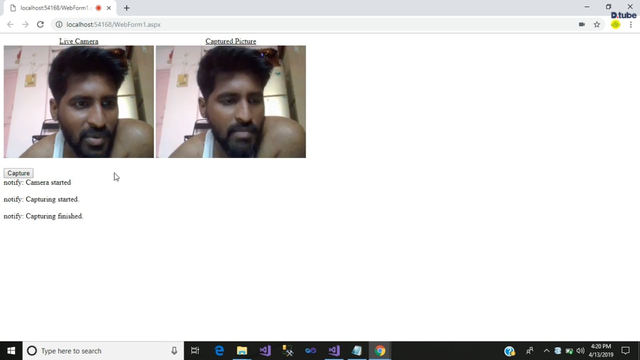Bookmark this page with the star icon
Screen dimensions: 640x360
(x=597, y=24)
